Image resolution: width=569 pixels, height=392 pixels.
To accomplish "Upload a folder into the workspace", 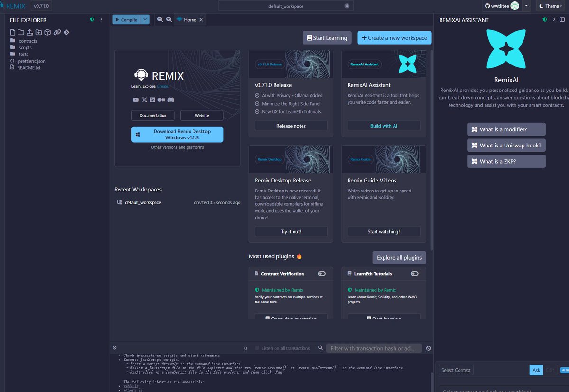I will (x=39, y=32).
